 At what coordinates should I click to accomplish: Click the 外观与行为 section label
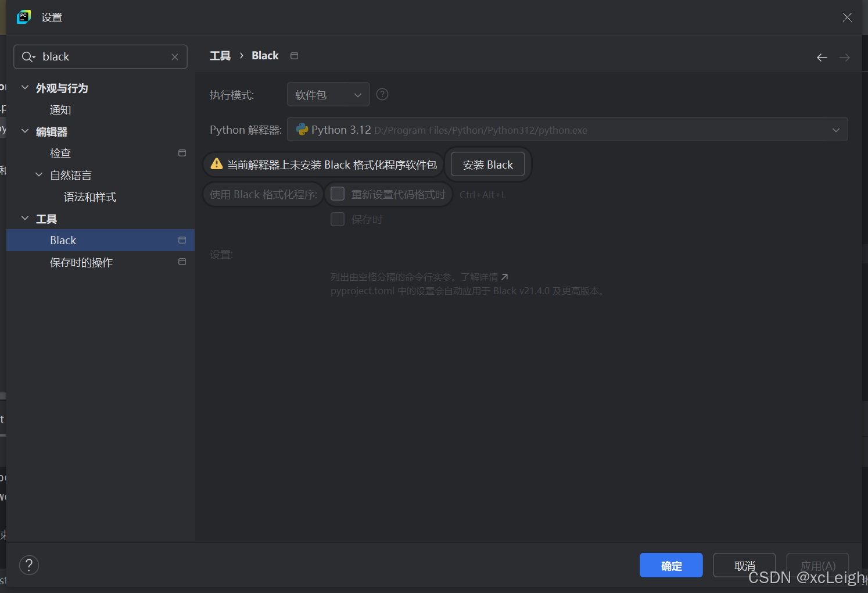[62, 88]
